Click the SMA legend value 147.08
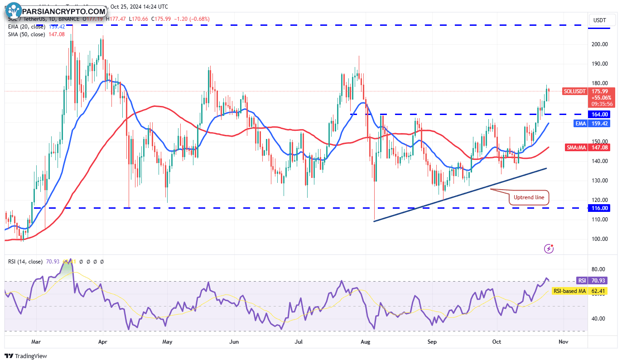The image size is (622, 364). point(57,34)
